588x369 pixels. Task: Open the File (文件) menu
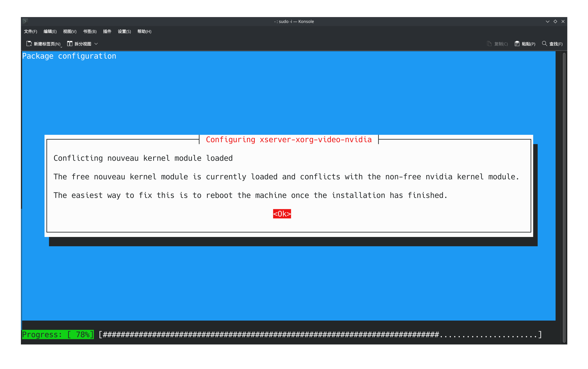point(31,32)
